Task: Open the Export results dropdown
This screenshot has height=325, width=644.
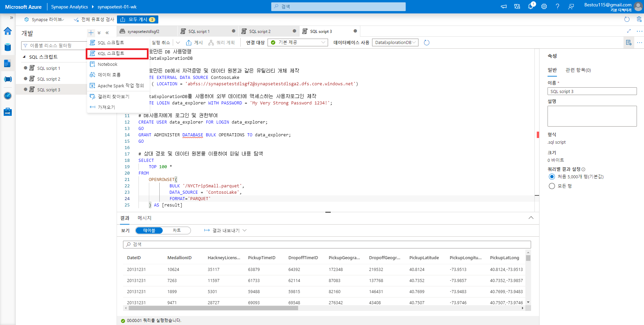Action: [x=225, y=230]
